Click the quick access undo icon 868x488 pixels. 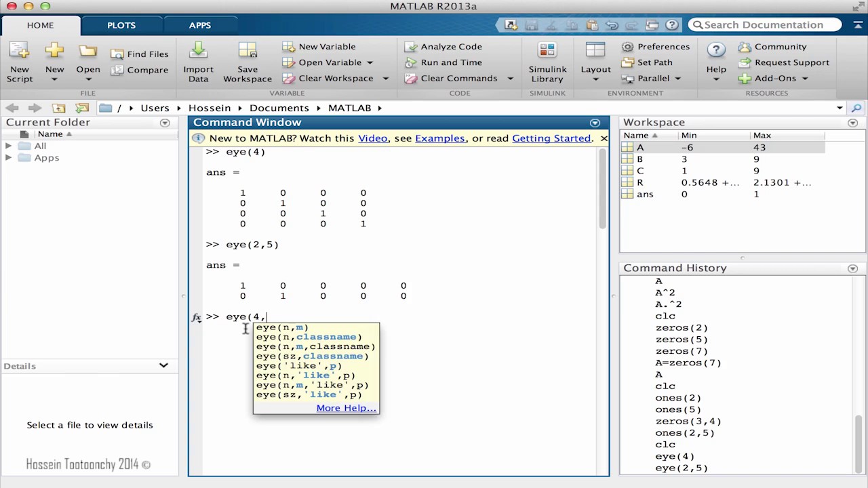click(612, 25)
